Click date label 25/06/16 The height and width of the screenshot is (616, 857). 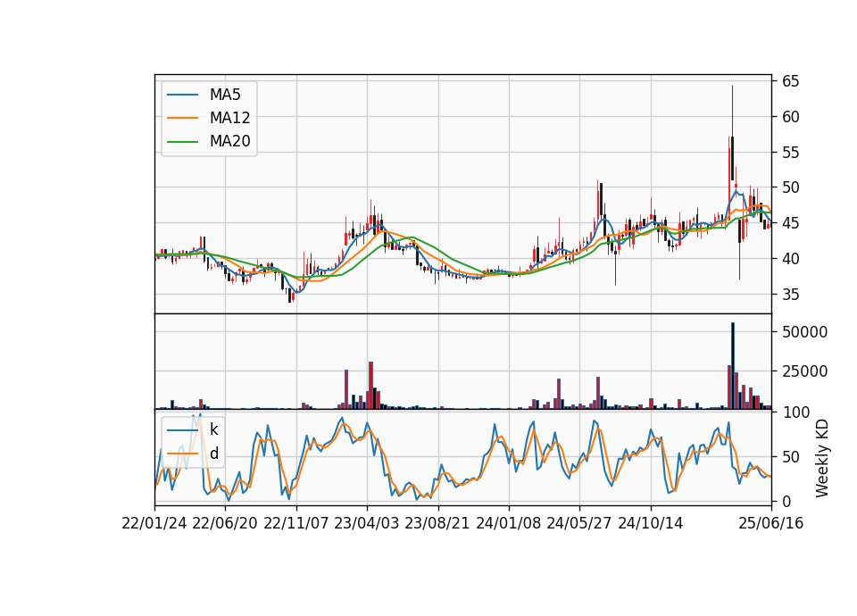tap(771, 523)
